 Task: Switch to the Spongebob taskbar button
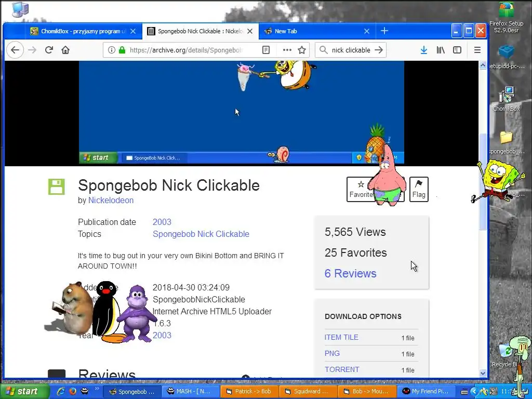coord(131,392)
